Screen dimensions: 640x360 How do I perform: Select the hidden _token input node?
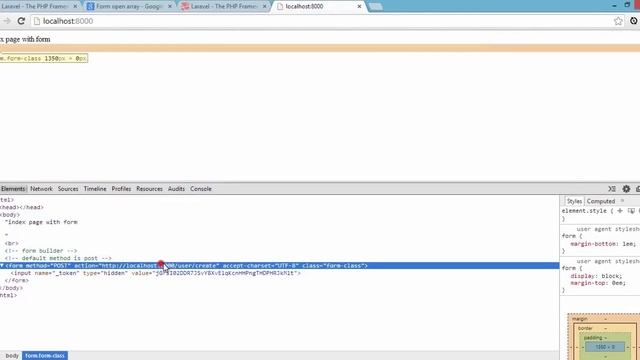tap(156, 273)
